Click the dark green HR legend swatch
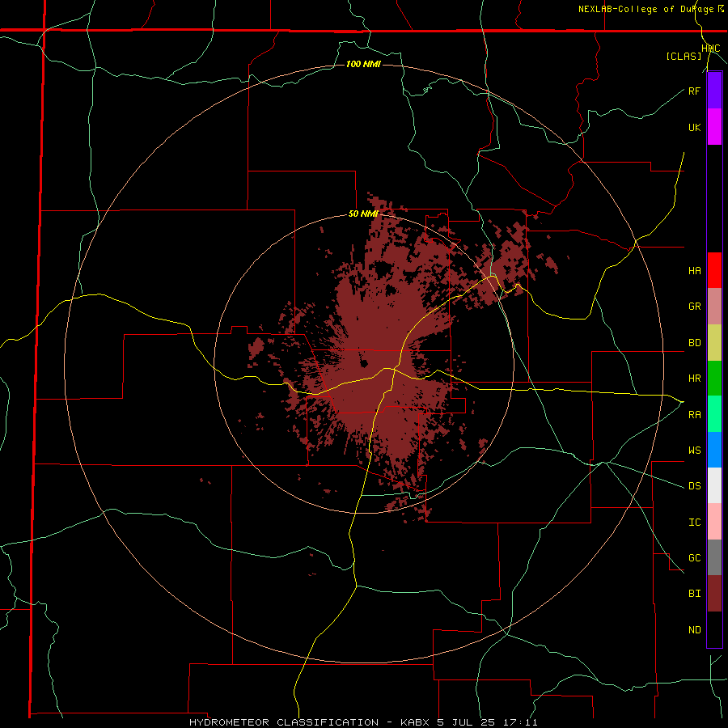The image size is (728, 728). coord(714,379)
